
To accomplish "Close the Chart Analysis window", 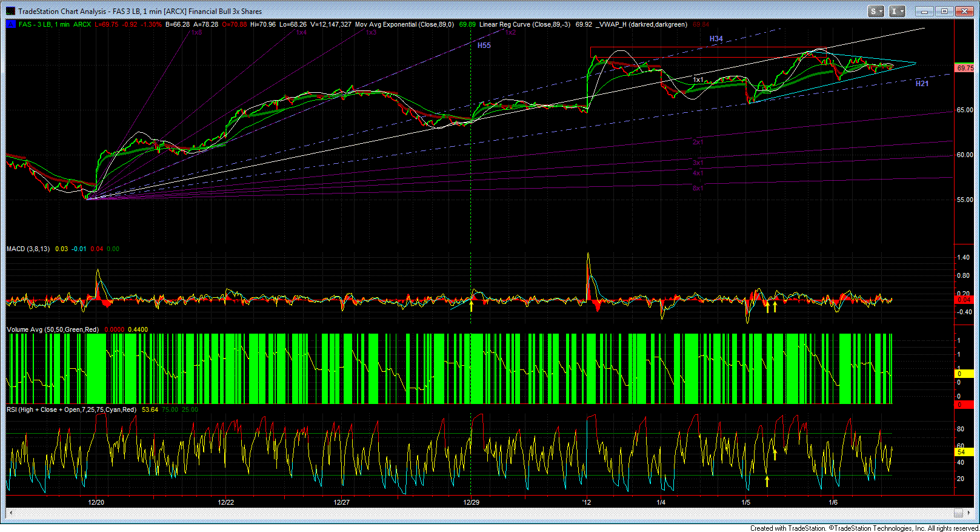I will click(x=964, y=11).
